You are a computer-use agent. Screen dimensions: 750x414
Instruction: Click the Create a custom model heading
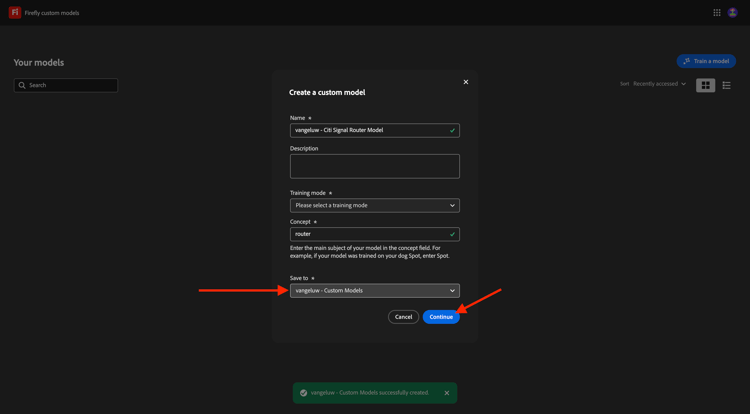tap(327, 92)
